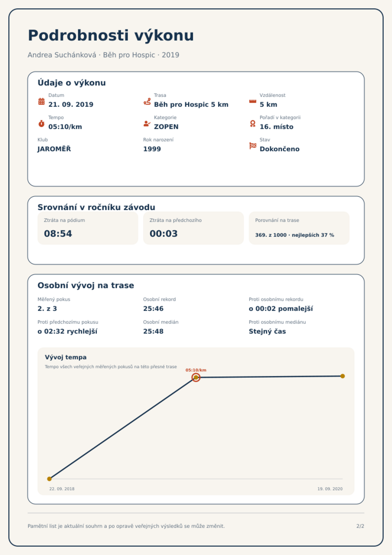
Task: Click the Podrobnosti výkonu page title
Action: pyautogui.click(x=111, y=36)
